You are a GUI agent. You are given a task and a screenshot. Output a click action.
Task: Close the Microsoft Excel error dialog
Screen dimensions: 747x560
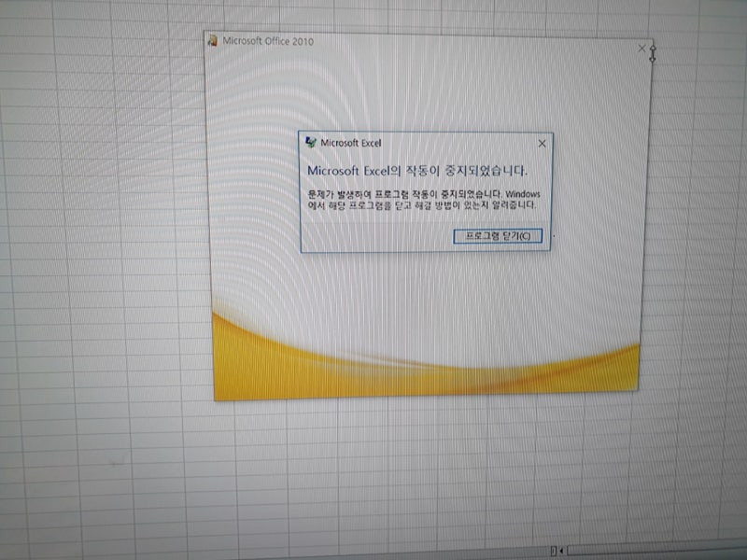click(542, 144)
